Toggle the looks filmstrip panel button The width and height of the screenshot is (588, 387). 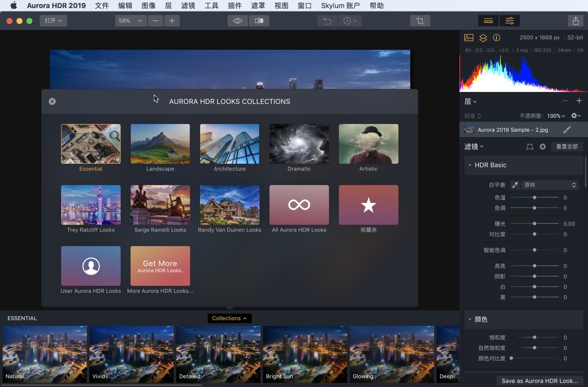pyautogui.click(x=488, y=21)
